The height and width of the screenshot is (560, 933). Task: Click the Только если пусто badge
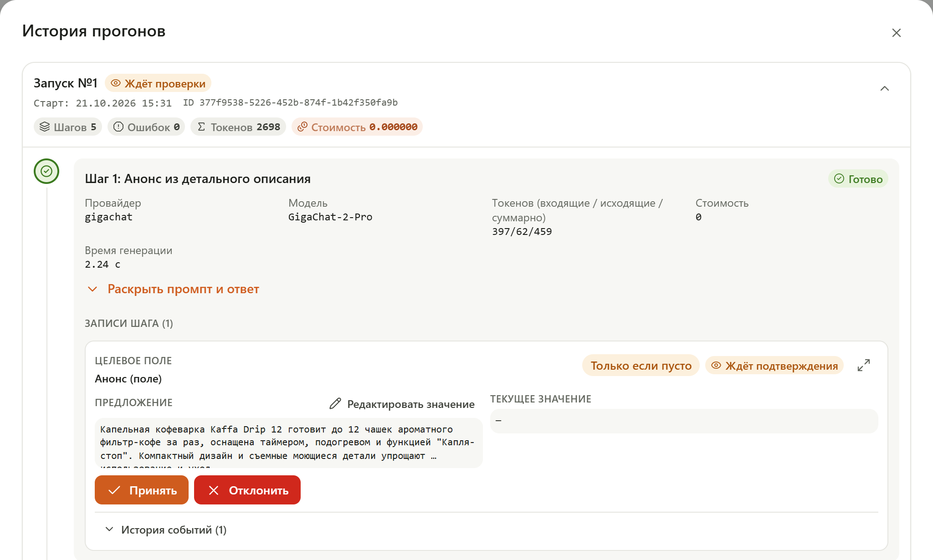point(641,366)
